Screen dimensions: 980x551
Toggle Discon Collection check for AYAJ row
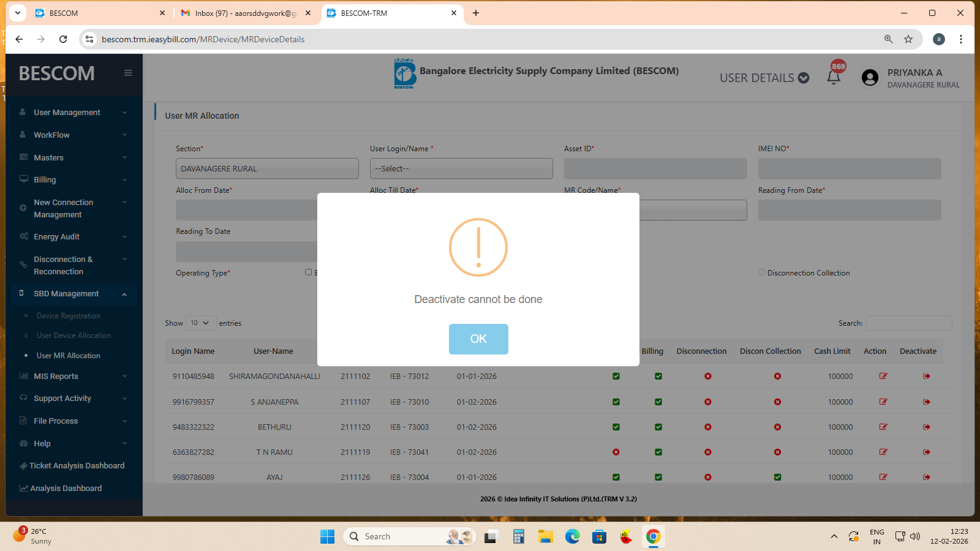click(777, 477)
